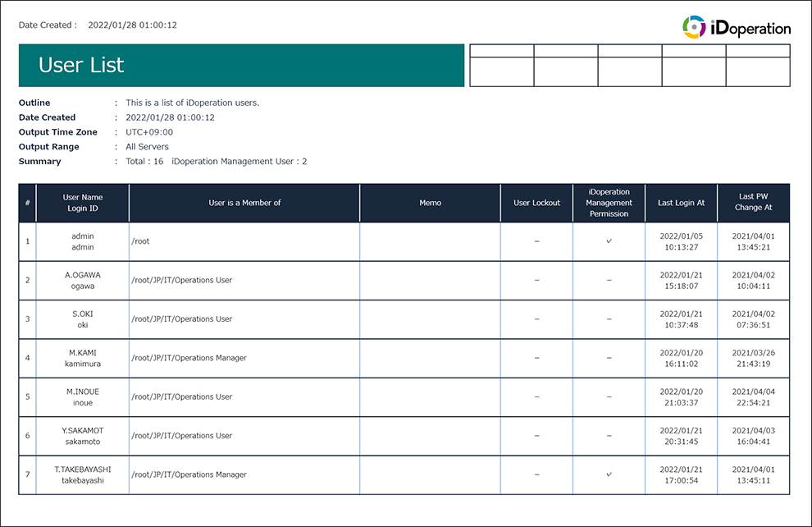
Task: Click S.OKI's /root/JP/IT/Operations User path
Action: tap(181, 318)
